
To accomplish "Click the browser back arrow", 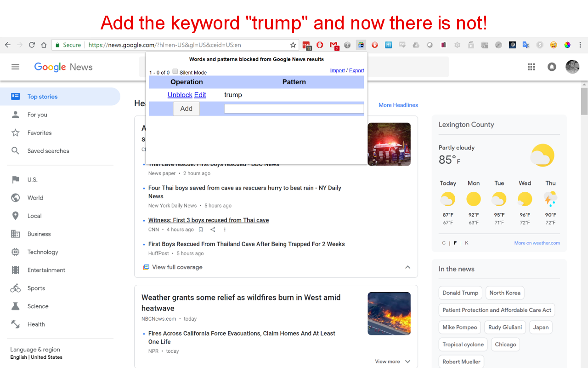I will pyautogui.click(x=8, y=45).
